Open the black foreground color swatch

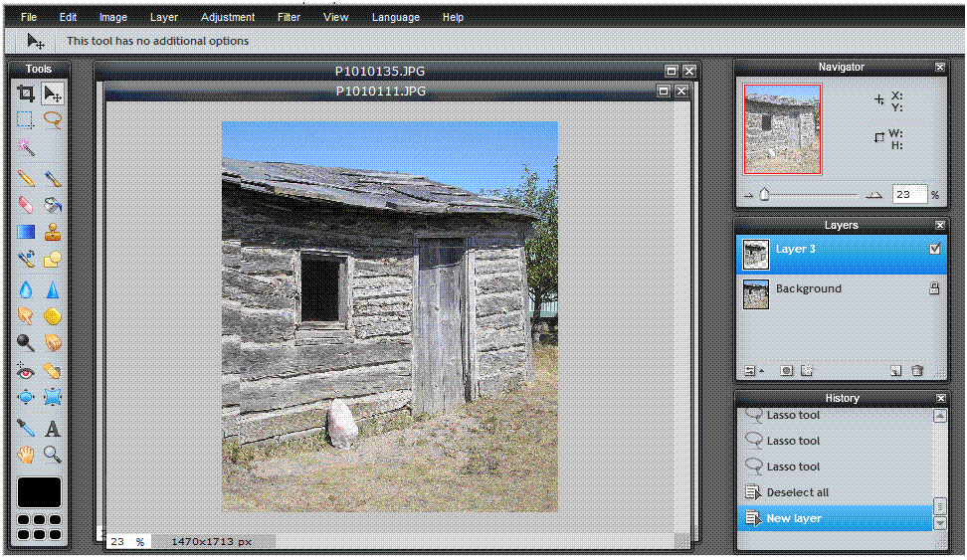point(39,492)
